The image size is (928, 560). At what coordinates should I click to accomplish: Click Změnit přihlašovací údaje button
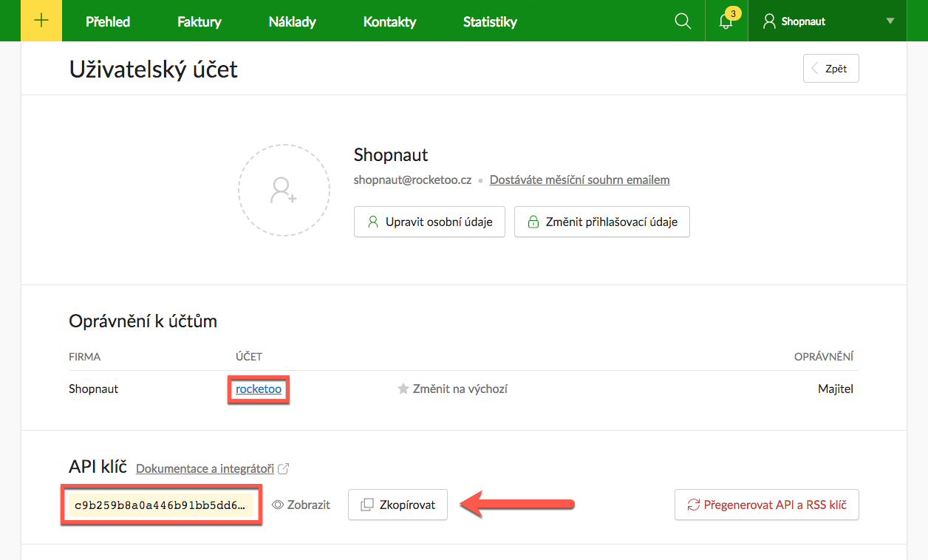tap(601, 222)
